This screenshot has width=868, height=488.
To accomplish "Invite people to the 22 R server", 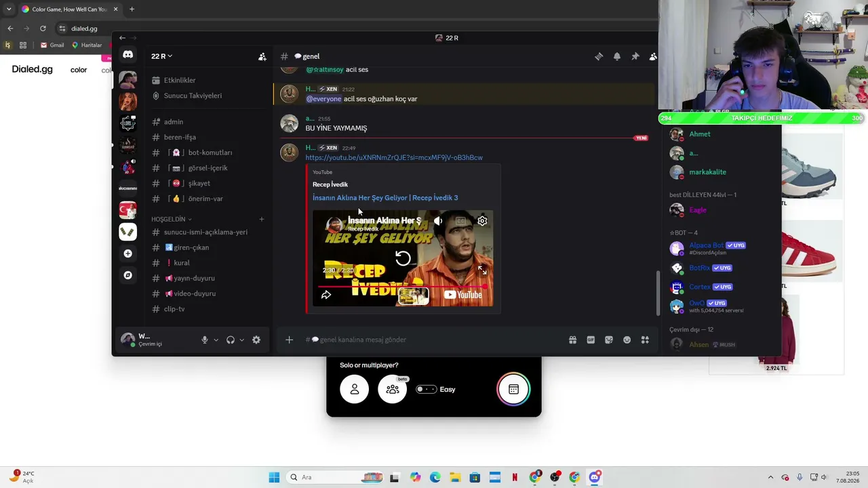I will coord(262,56).
